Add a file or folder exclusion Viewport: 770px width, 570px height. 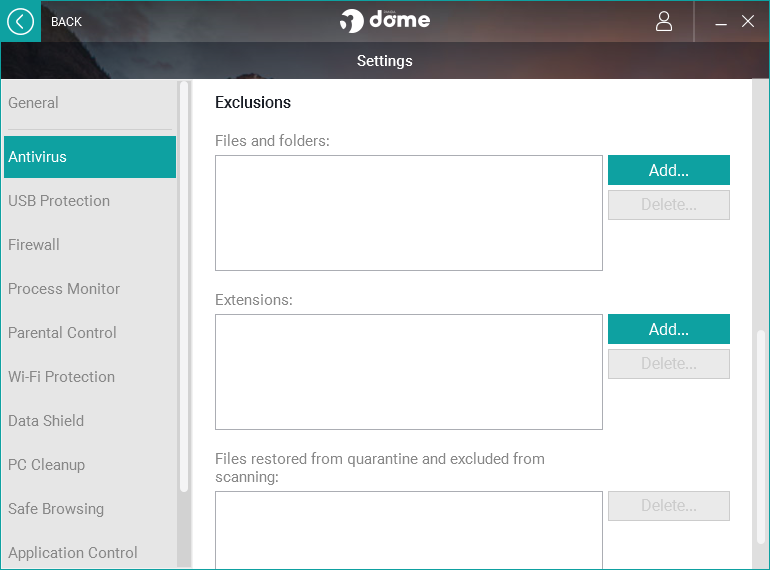[668, 170]
